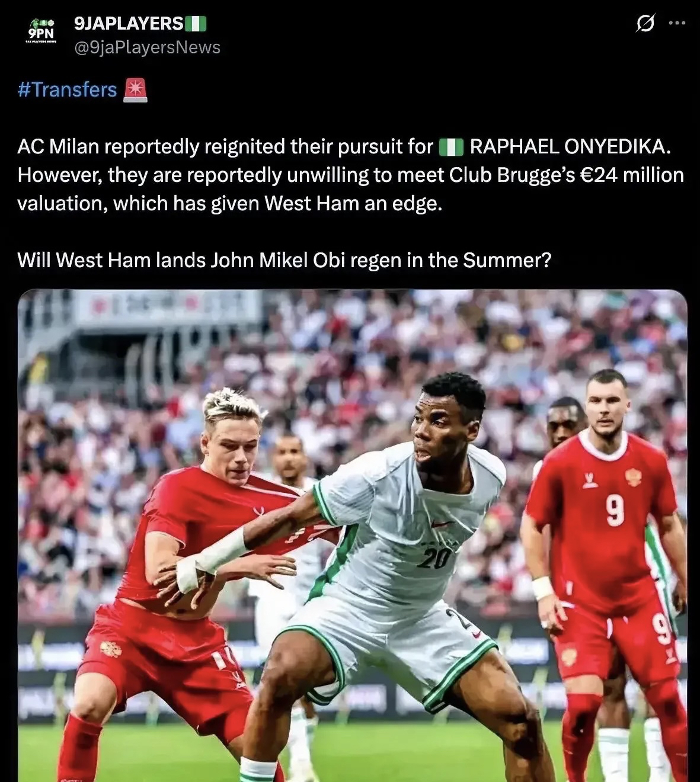Click the Club Brugge's €24 million text
700x782 pixels.
coord(567,175)
